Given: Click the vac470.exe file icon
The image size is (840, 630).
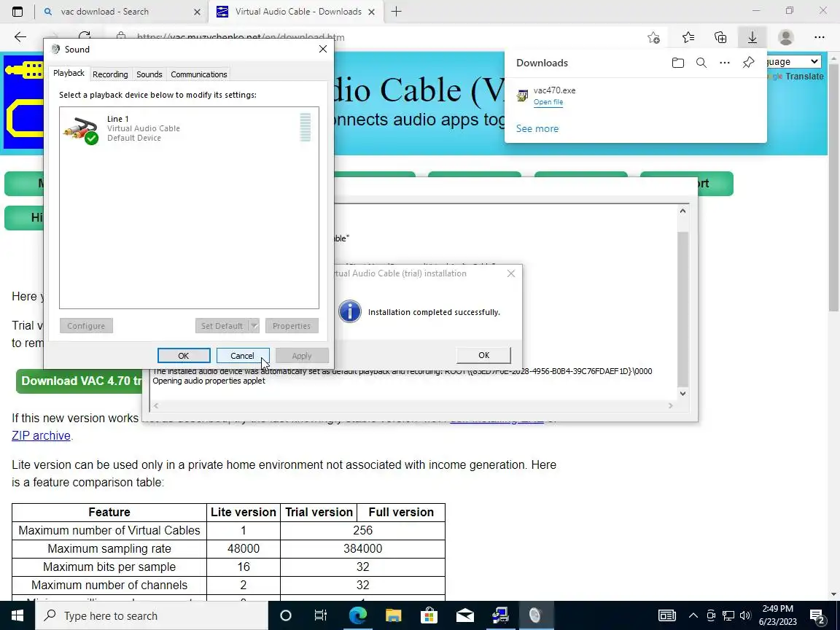Looking at the screenshot, I should point(522,96).
